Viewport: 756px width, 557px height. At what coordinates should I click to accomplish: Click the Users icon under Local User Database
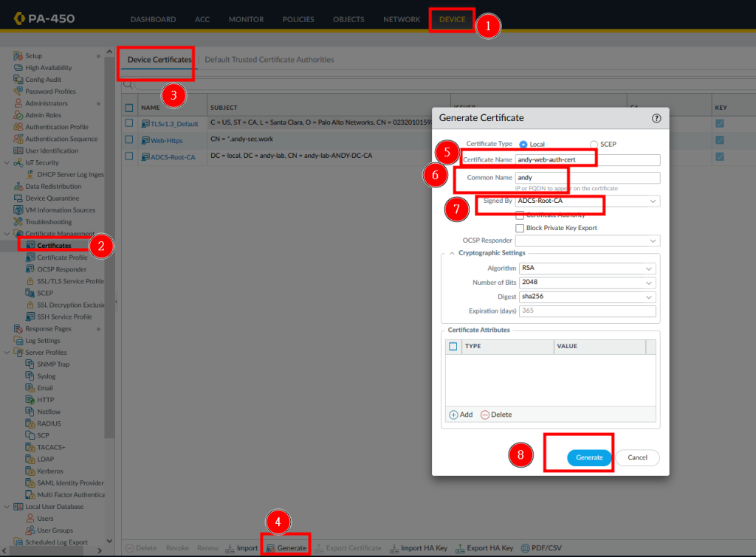[30, 519]
